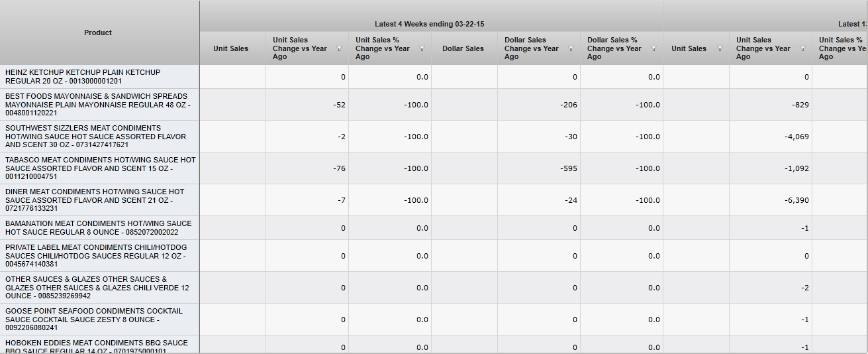The image size is (868, 354).
Task: Click the leftmost Unit Sales column header
Action: [230, 48]
